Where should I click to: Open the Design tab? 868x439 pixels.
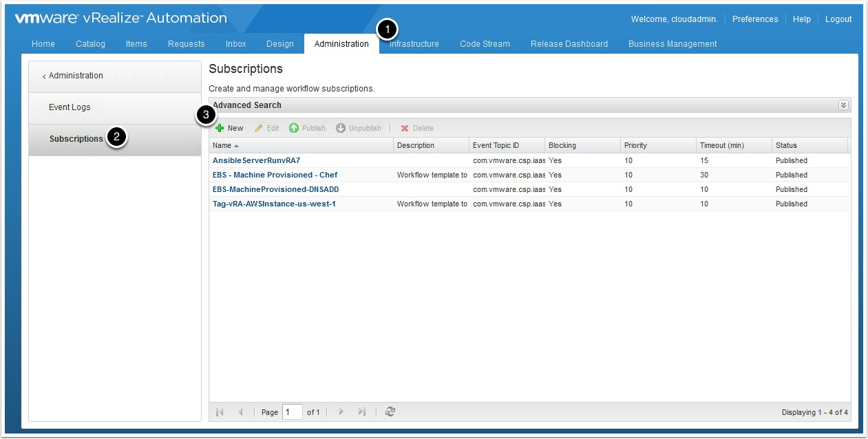(x=280, y=44)
